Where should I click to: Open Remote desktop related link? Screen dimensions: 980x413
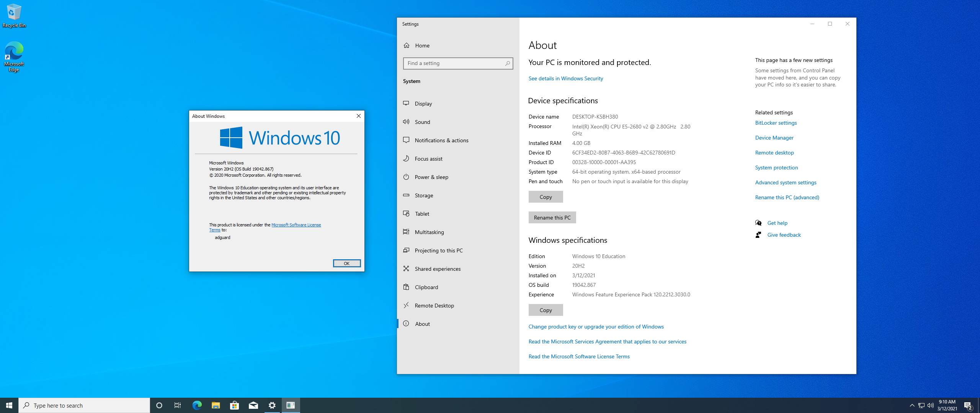(774, 153)
